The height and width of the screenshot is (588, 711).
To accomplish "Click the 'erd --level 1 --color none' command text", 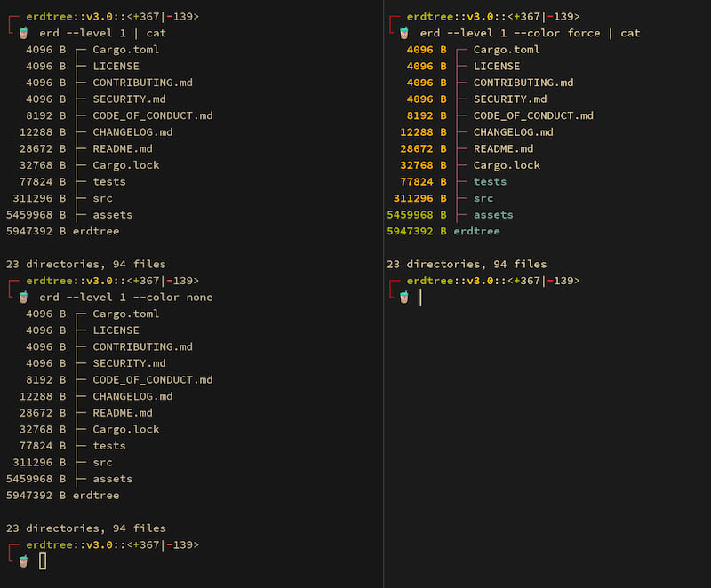I will [126, 298].
